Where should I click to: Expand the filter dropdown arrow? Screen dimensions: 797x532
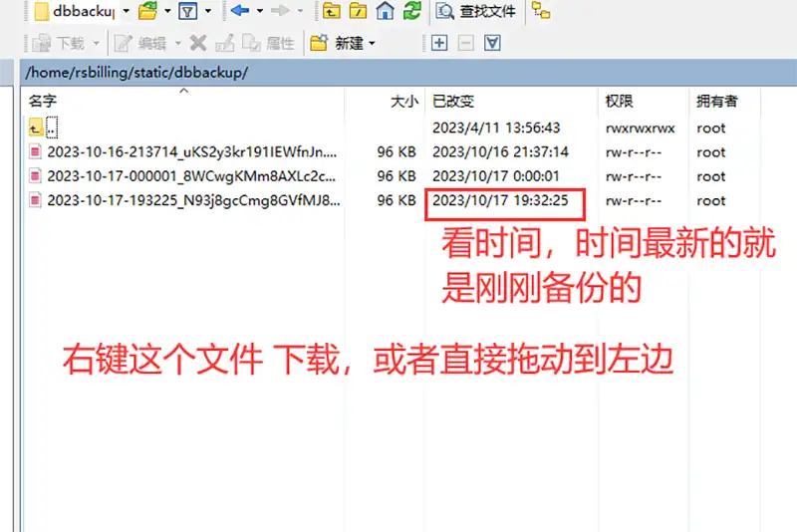click(x=208, y=11)
